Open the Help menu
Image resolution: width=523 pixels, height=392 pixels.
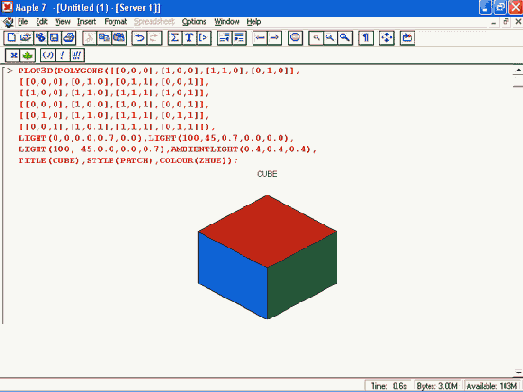pyautogui.click(x=253, y=22)
